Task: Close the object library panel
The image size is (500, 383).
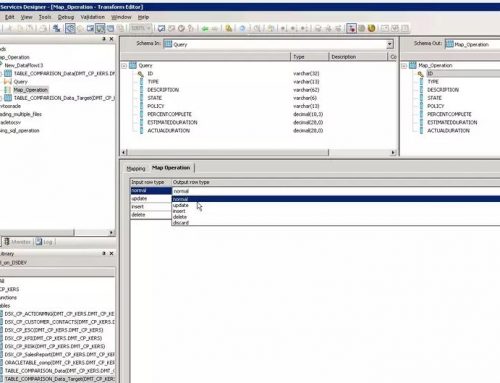Action: tap(112, 254)
